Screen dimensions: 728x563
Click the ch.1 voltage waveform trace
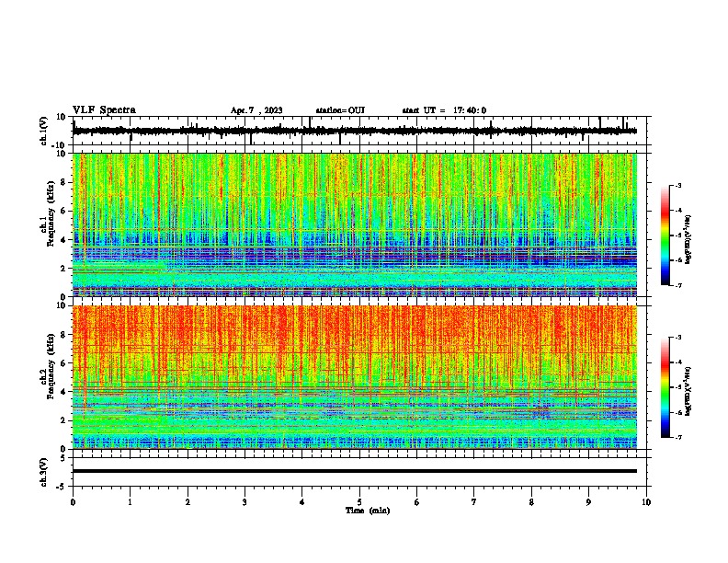354,131
